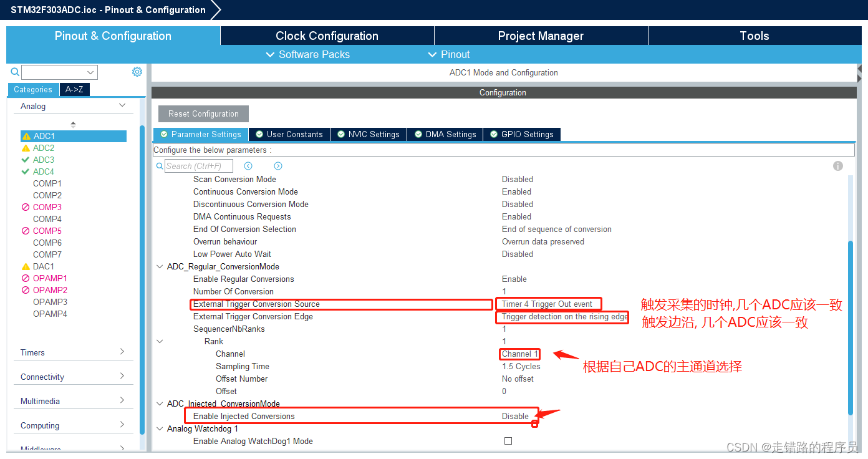Viewport: 868px width, 459px height.
Task: Go to previous search result arrow
Action: coord(248,166)
